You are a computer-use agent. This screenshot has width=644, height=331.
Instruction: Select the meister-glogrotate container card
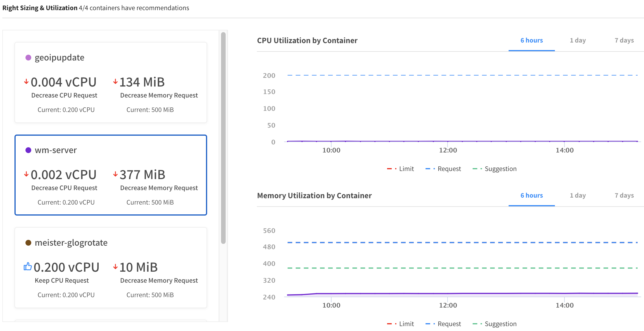[111, 268]
